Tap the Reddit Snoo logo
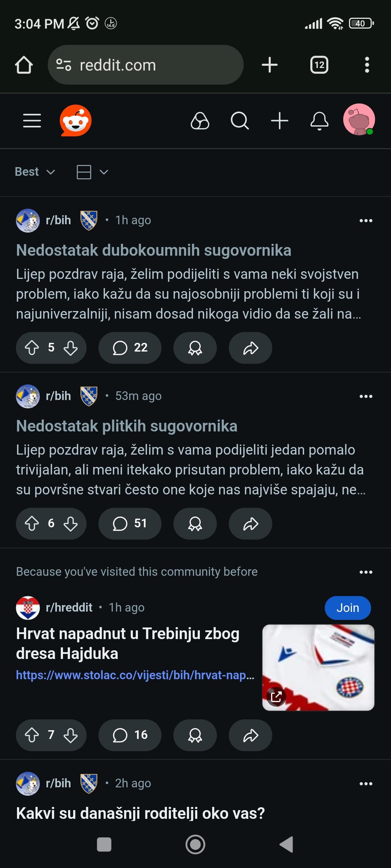 click(x=75, y=120)
